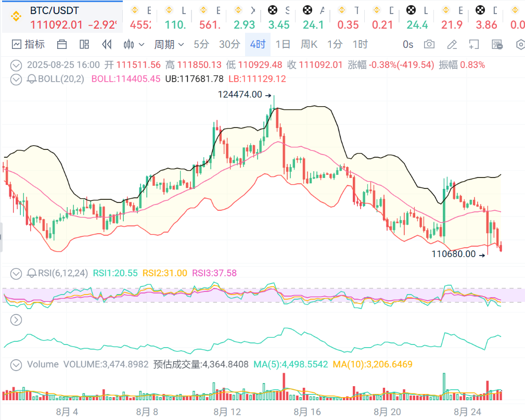Click the double-arrow rewind replay icon

107,44
